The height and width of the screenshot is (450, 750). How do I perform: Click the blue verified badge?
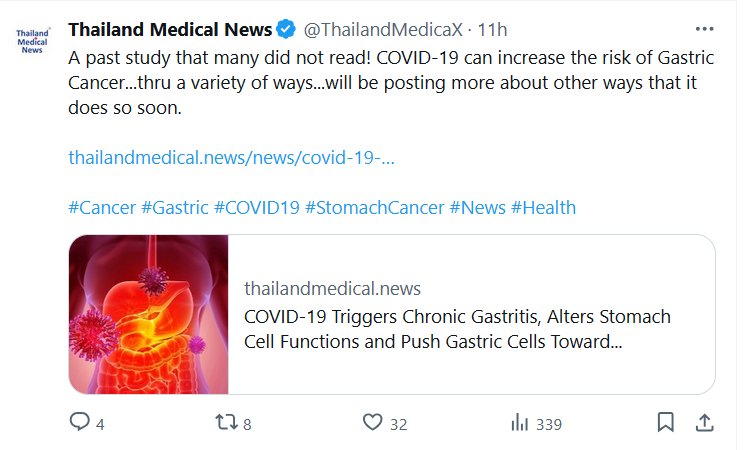pos(286,28)
